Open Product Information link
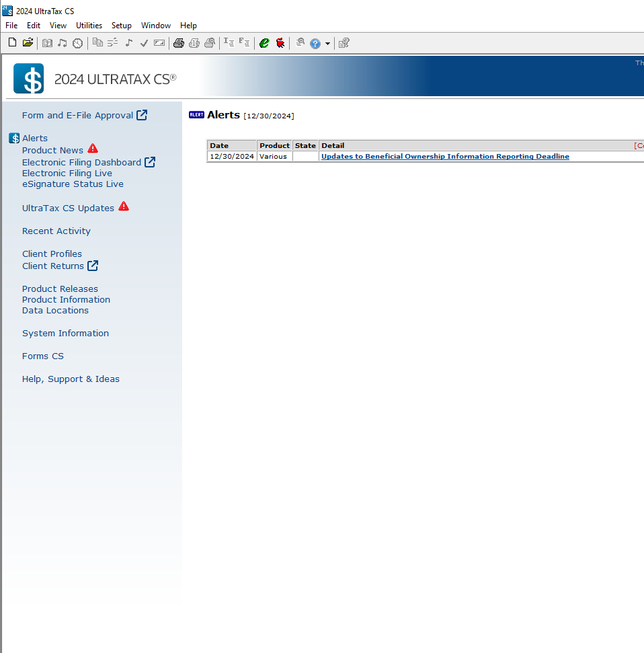Viewport: 644px width, 653px height. pos(66,299)
